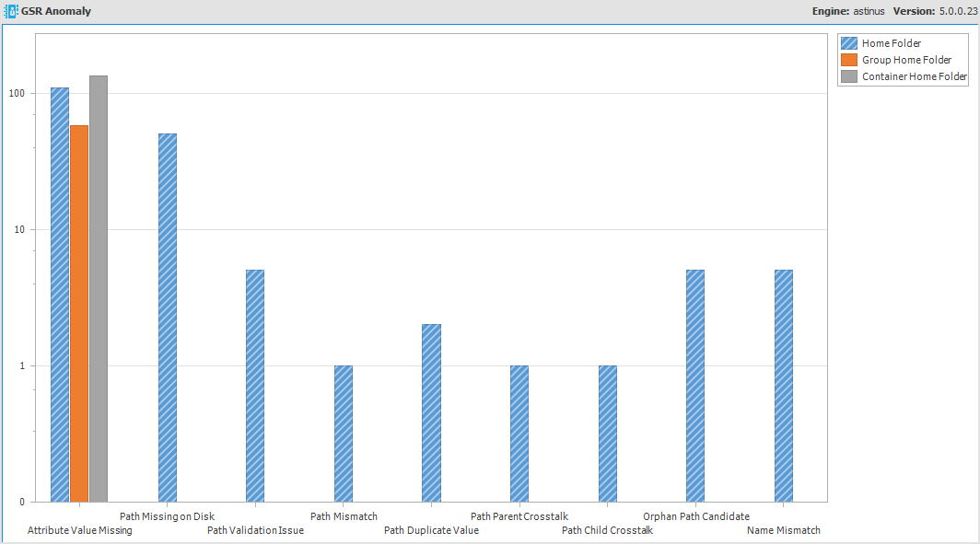Click the 1 value on Y axis

[22, 365]
